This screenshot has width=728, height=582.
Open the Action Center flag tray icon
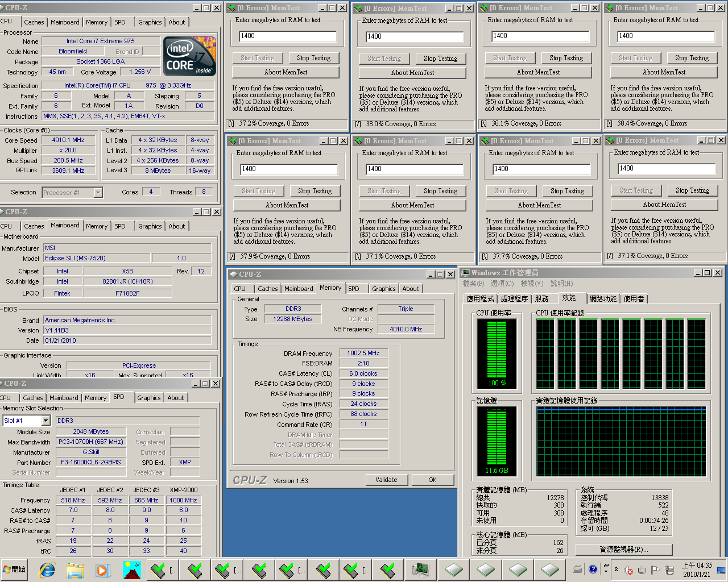coord(655,570)
